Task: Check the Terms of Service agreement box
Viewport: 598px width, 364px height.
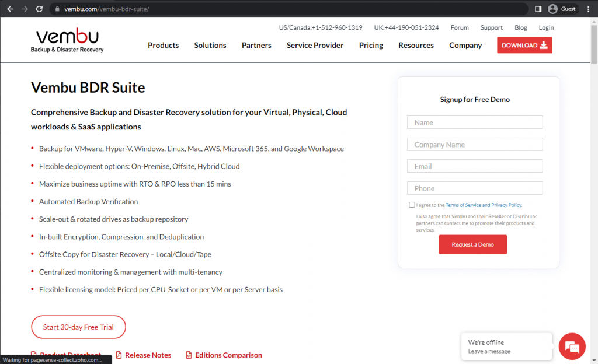Action: pyautogui.click(x=412, y=205)
